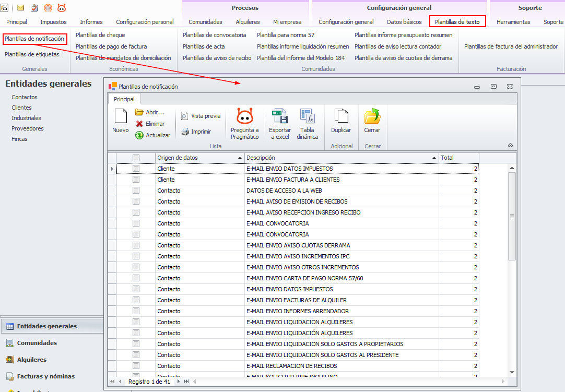
Task: Open the Comunidades ribbon tab
Action: 205,22
